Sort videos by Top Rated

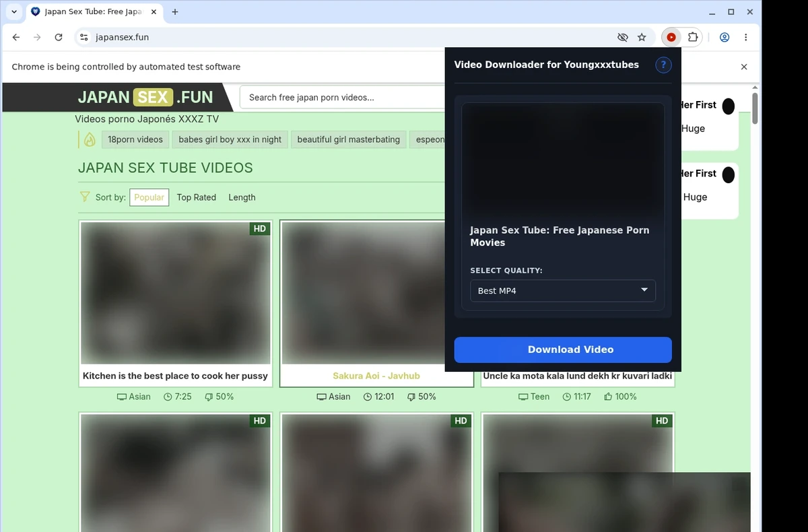coord(197,197)
